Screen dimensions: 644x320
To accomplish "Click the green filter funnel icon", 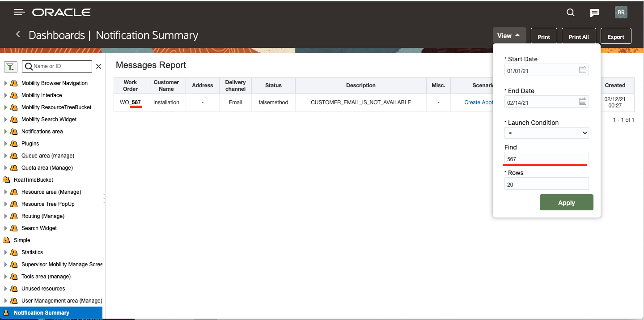I will point(11,67).
